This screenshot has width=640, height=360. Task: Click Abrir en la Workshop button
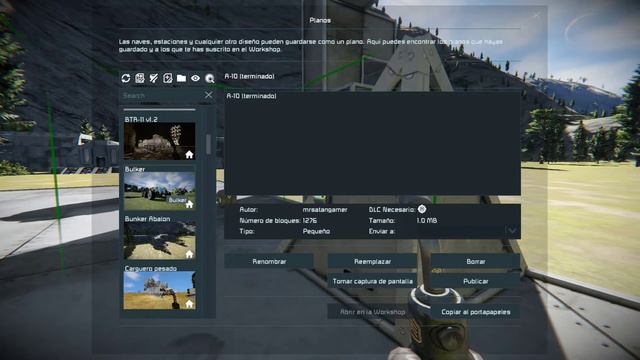pyautogui.click(x=372, y=312)
